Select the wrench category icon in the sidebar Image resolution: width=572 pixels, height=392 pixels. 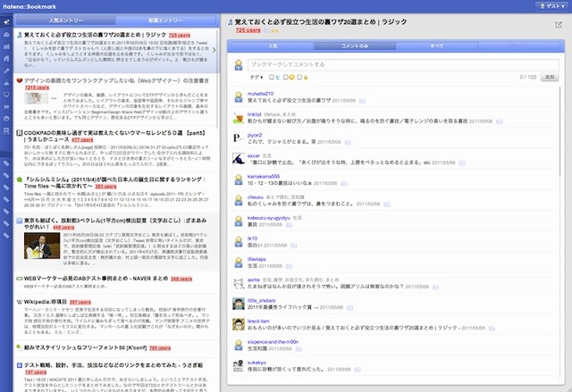6,71
